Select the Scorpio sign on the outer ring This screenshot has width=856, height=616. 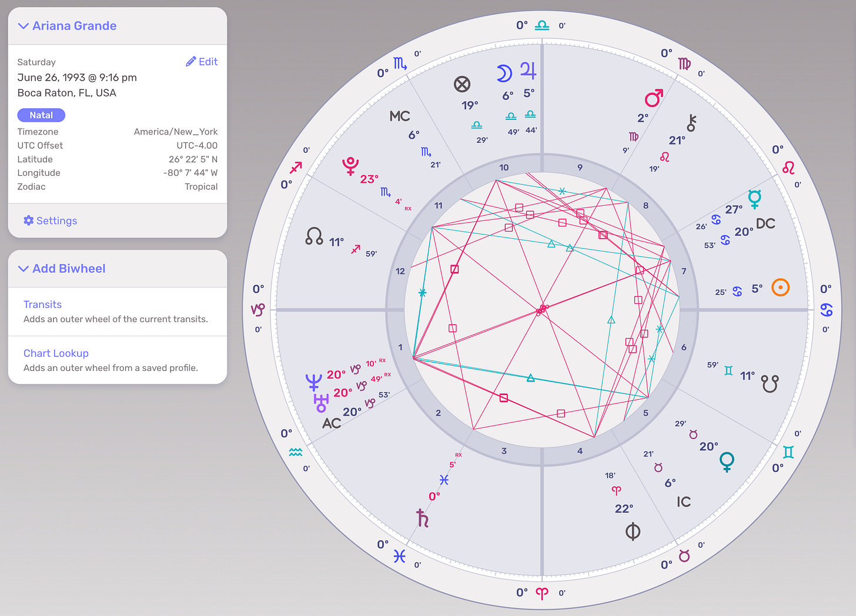400,63
